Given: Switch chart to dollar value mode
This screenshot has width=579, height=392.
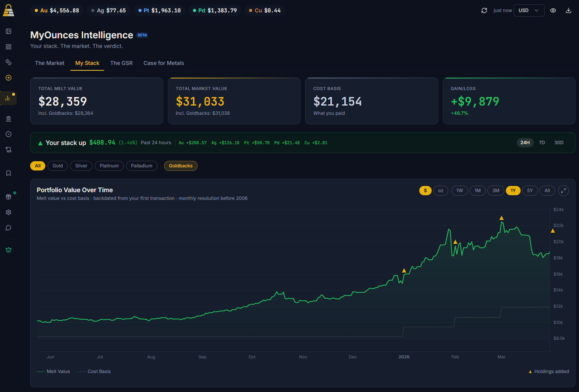Looking at the screenshot, I should click(425, 191).
